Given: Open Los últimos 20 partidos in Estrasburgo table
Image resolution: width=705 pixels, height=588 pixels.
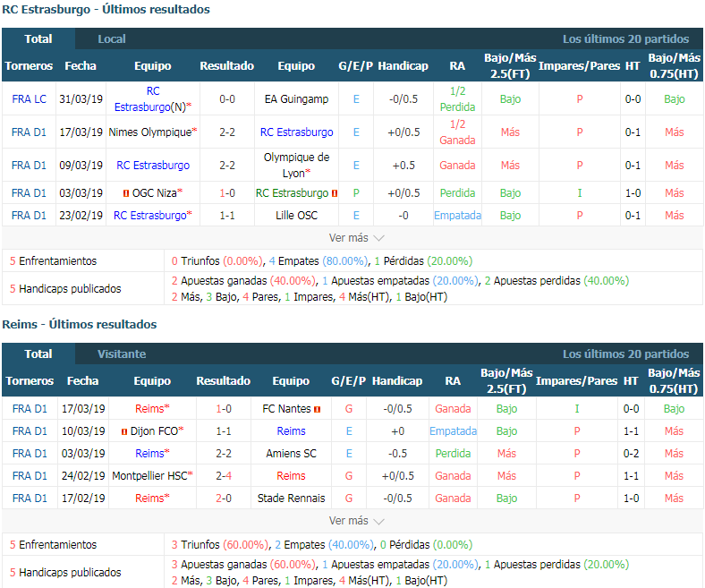Looking at the screenshot, I should point(625,39).
